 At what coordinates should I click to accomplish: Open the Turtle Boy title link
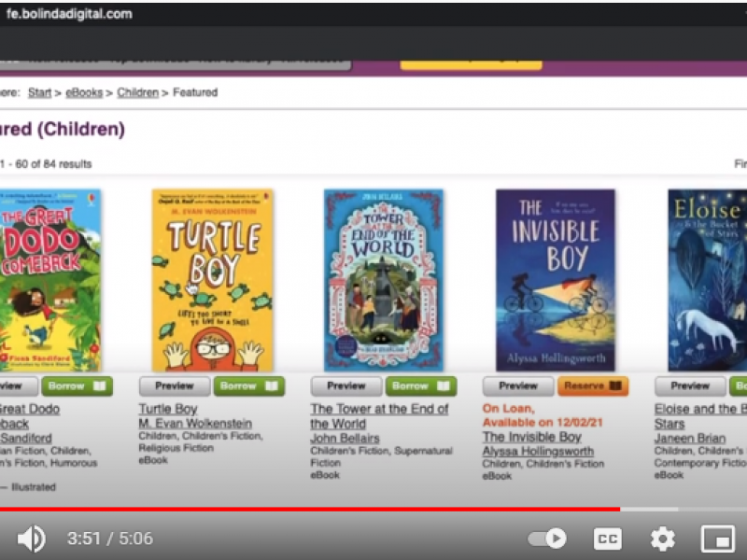(168, 409)
